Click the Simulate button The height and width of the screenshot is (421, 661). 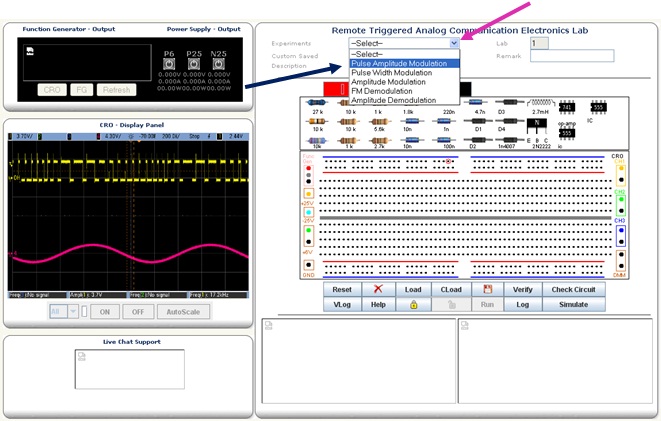click(574, 304)
